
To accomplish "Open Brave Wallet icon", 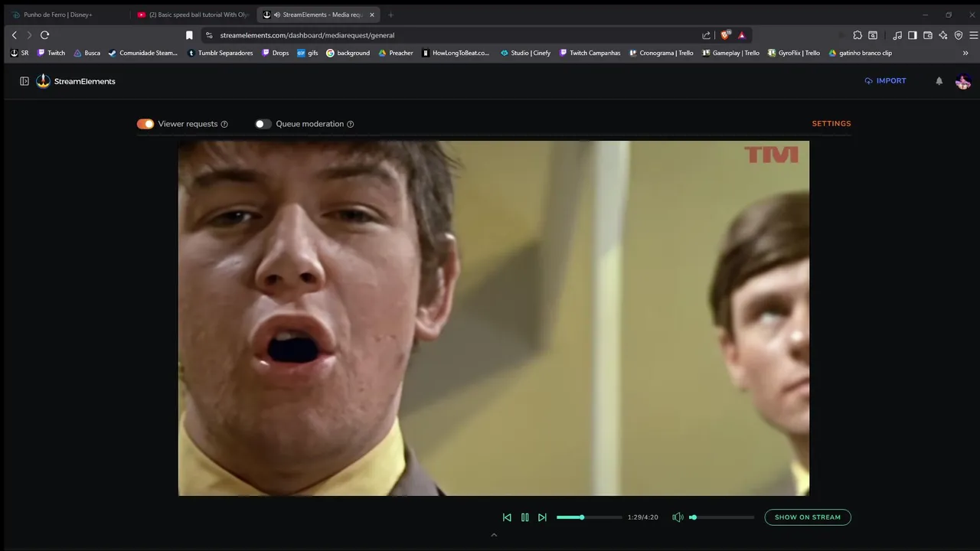I will 928,35.
